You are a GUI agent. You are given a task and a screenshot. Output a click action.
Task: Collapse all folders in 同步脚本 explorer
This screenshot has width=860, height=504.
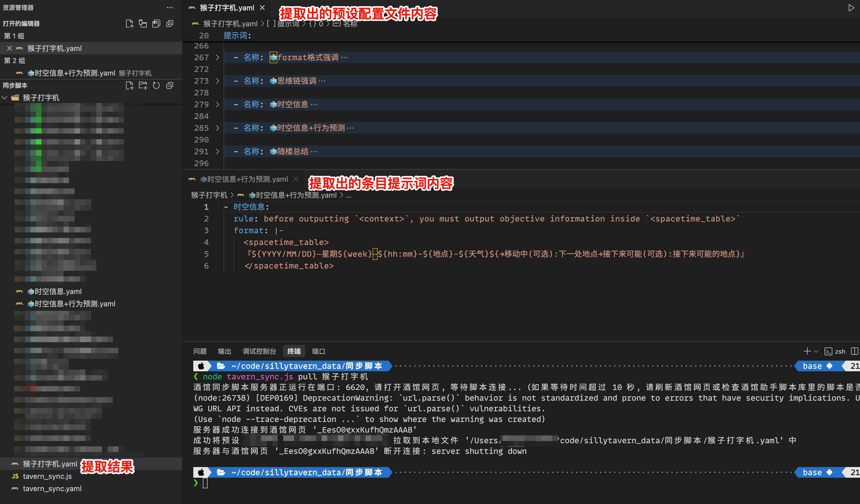pos(169,86)
